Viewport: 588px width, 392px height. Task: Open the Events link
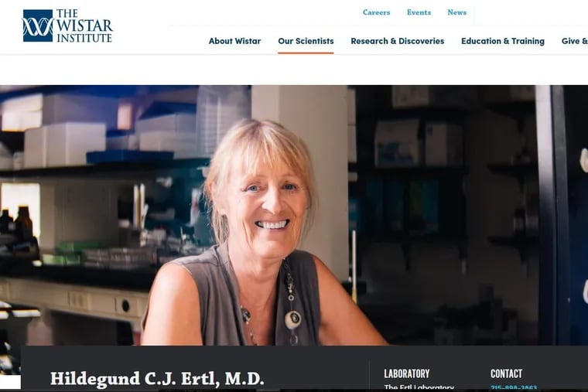(x=419, y=12)
